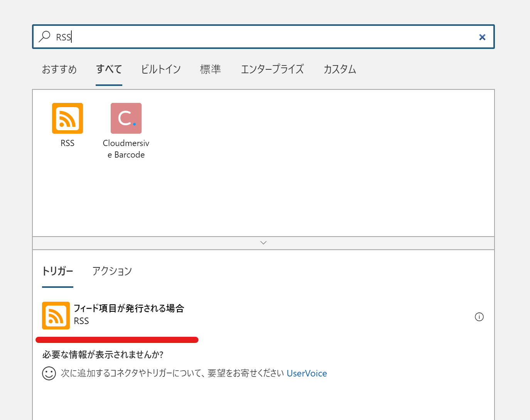Open the エンタープライズ tab
The width and height of the screenshot is (530, 420).
pyautogui.click(x=272, y=69)
